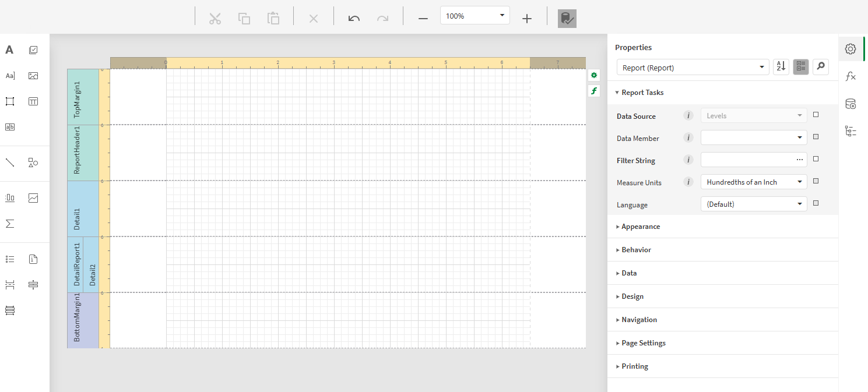Check the box next to Data Source property

(816, 114)
